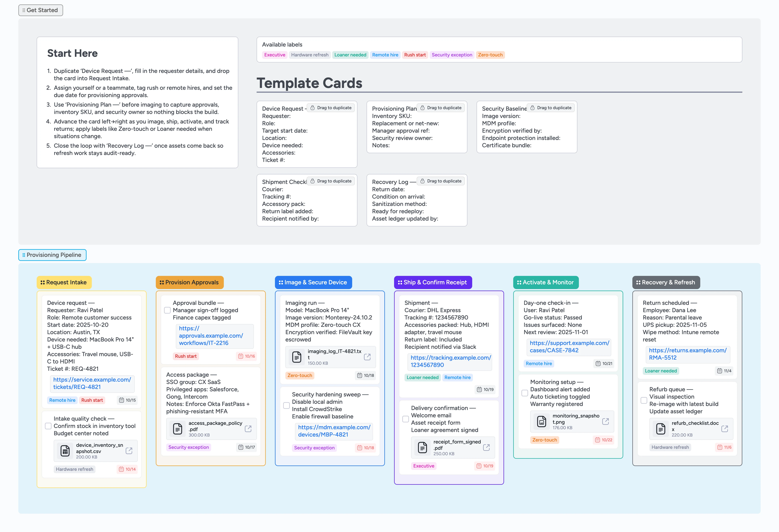779x532 pixels.
Task: Click the document icon on access_package_policy.pdf attachment
Action: pos(178,428)
